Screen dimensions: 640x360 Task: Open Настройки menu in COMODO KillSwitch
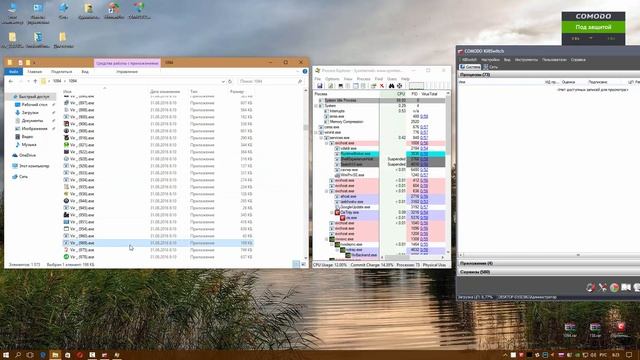[x=490, y=60]
